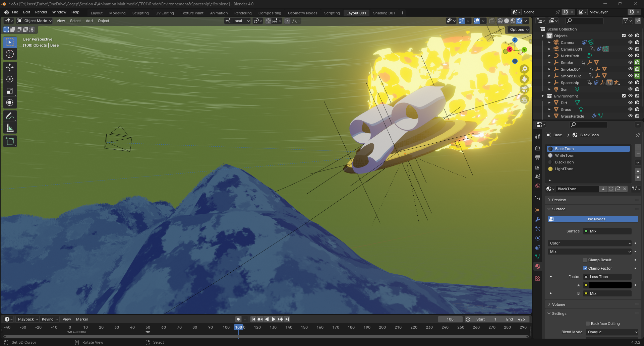Select the LightToon material slot

pos(564,169)
